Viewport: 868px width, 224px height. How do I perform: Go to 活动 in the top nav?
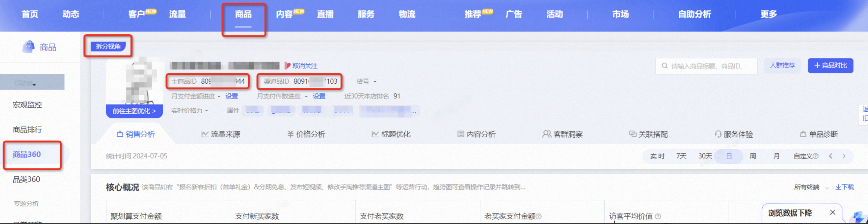(555, 14)
